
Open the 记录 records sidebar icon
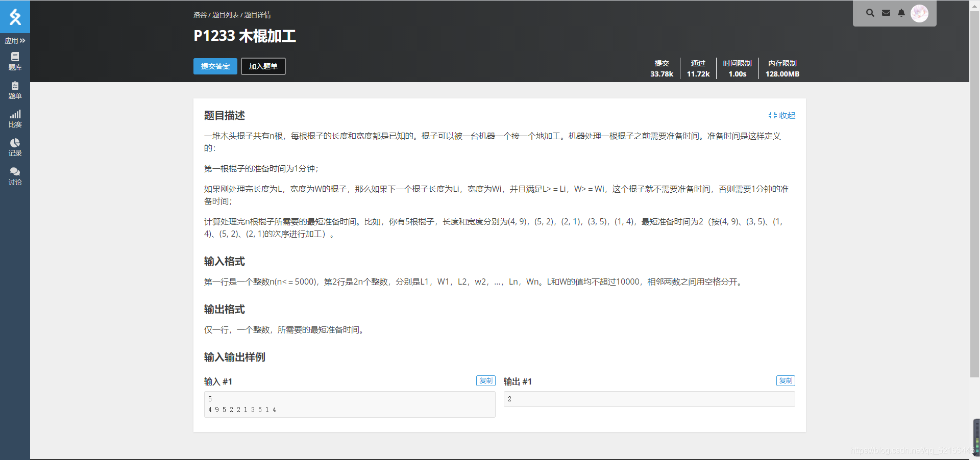[x=15, y=147]
